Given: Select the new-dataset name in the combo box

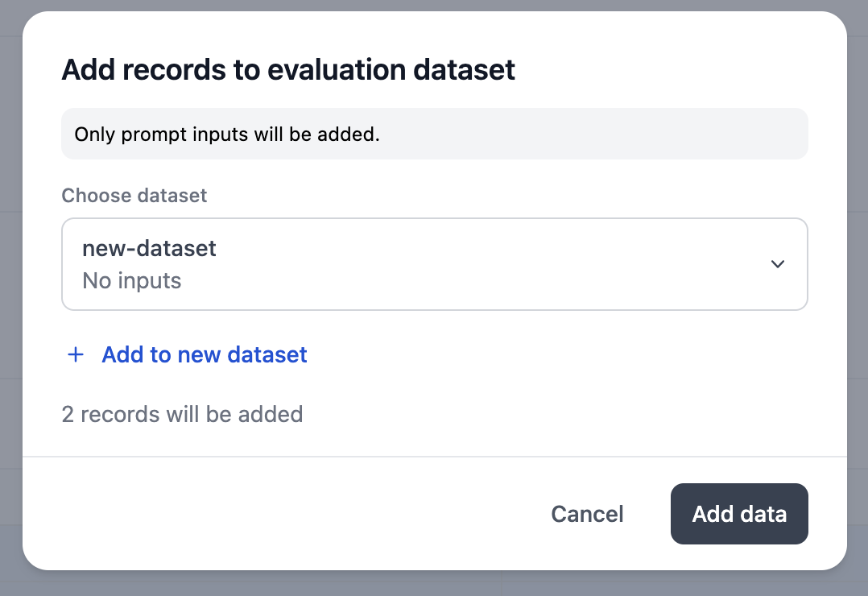Looking at the screenshot, I should click(149, 248).
